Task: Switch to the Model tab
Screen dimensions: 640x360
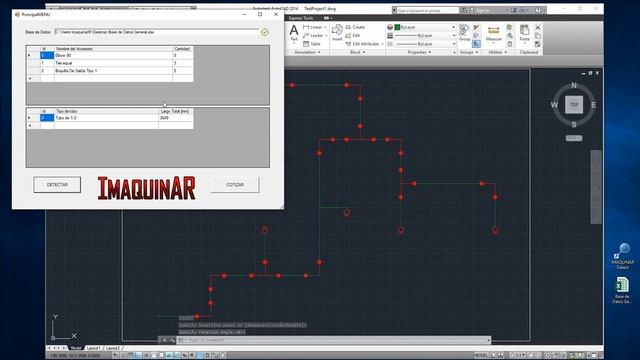Action: [x=76, y=348]
